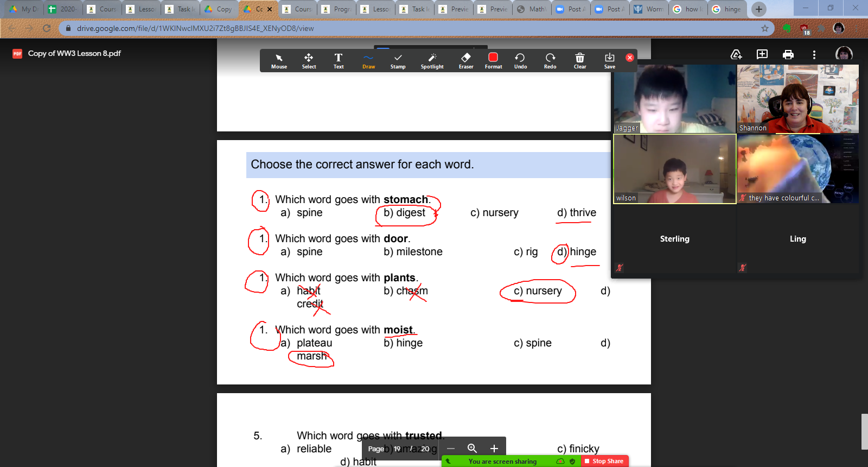Click the Drive address bar URL
The height and width of the screenshot is (467, 868).
coord(195,28)
